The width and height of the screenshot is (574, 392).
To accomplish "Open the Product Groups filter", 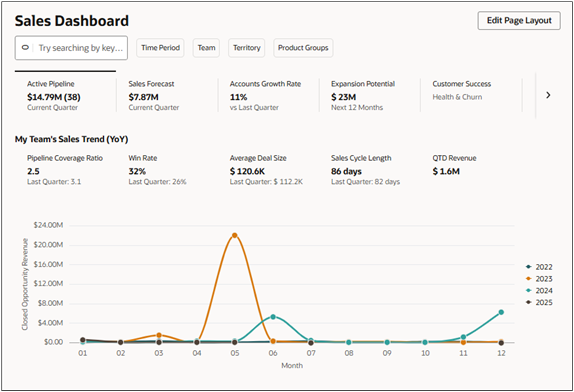I will tap(303, 48).
